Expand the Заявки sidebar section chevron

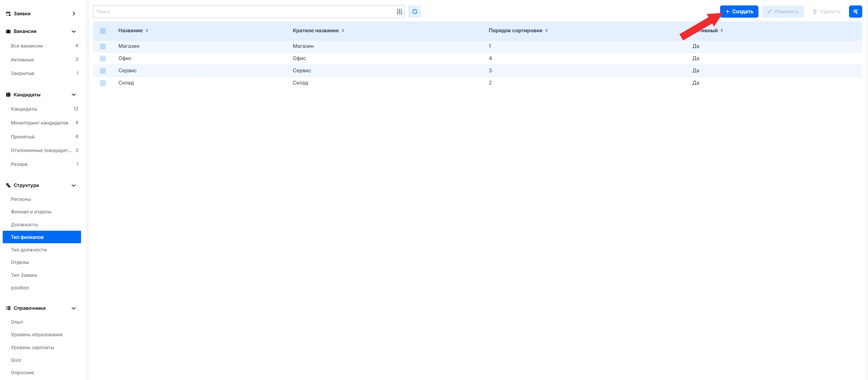(74, 14)
